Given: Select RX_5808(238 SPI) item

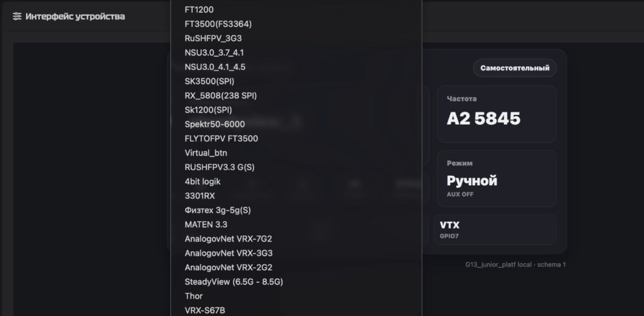Looking at the screenshot, I should (296, 96).
